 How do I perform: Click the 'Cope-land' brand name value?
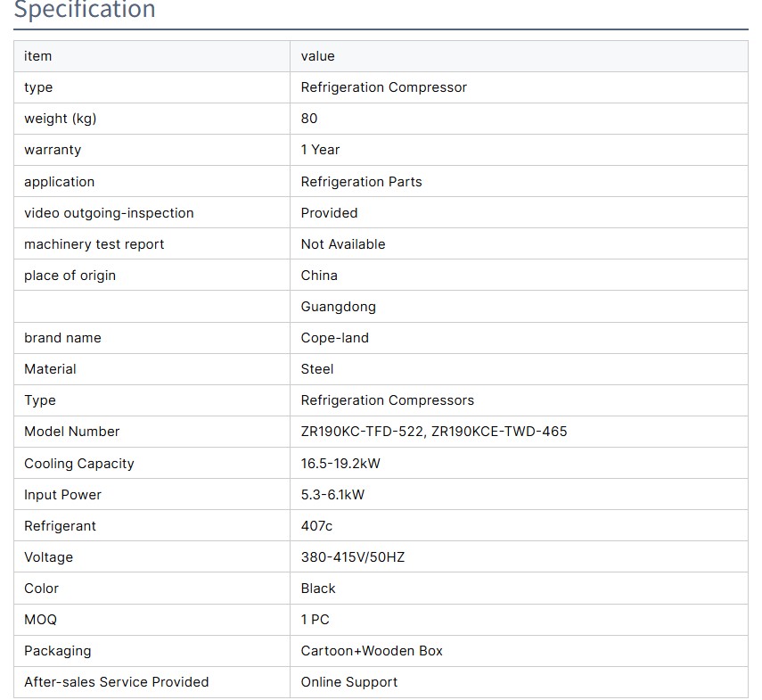tap(334, 338)
